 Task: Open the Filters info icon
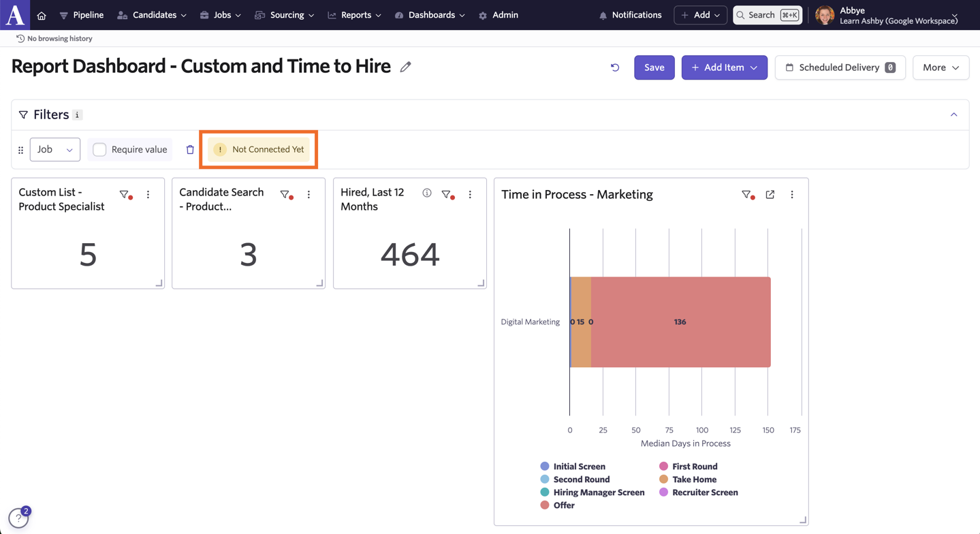(x=78, y=115)
